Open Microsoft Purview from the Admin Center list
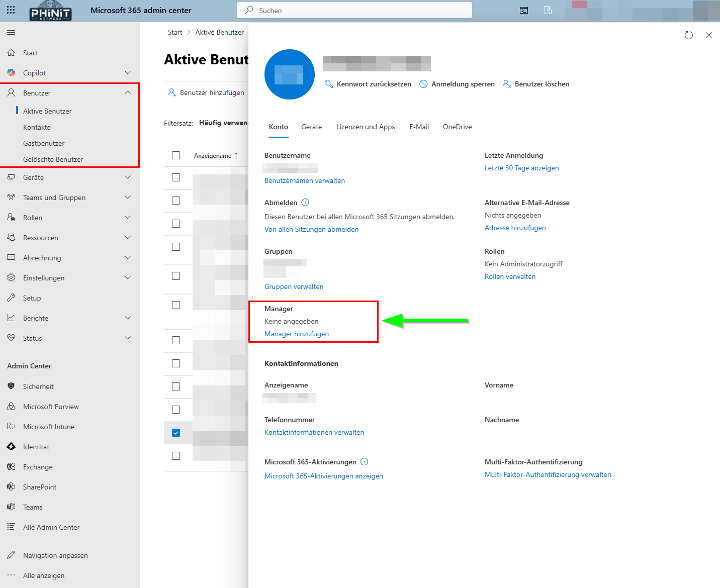Viewport: 720px width, 588px height. (51, 406)
